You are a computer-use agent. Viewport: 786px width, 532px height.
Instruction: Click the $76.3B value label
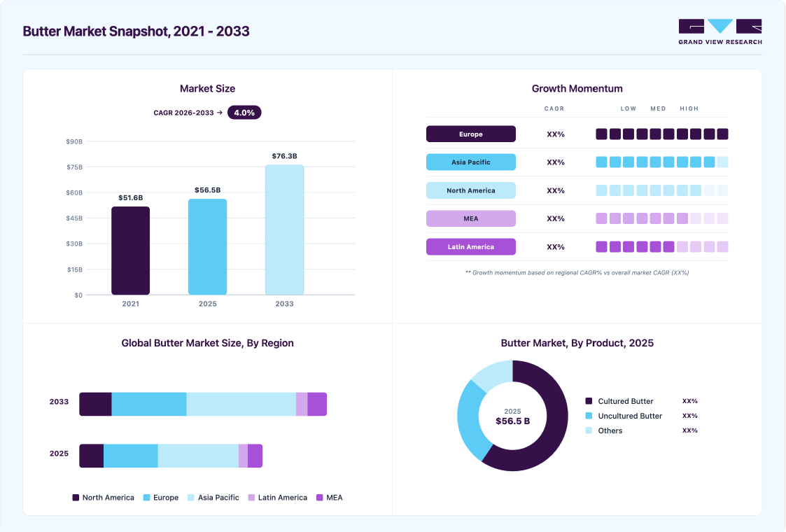coord(284,156)
